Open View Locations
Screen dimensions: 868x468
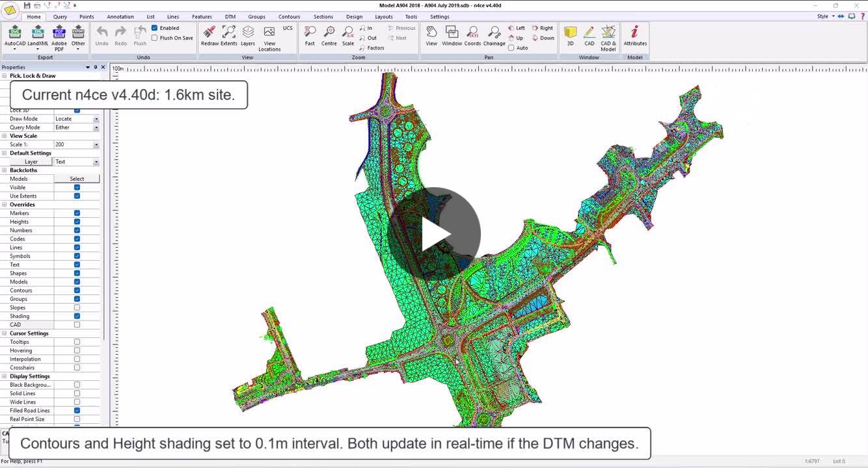click(269, 38)
